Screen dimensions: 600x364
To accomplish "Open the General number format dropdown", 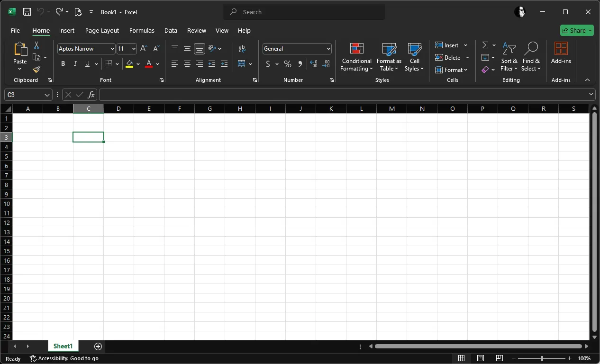I will pyautogui.click(x=328, y=49).
